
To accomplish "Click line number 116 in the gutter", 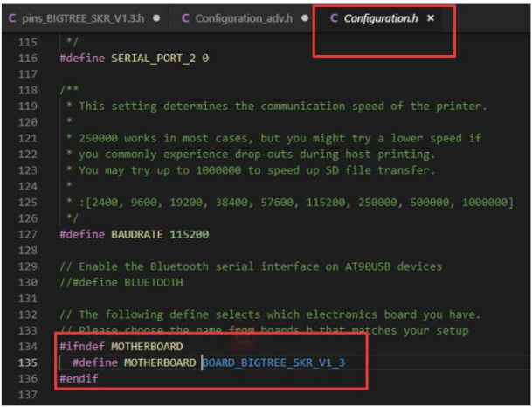I will coord(30,58).
